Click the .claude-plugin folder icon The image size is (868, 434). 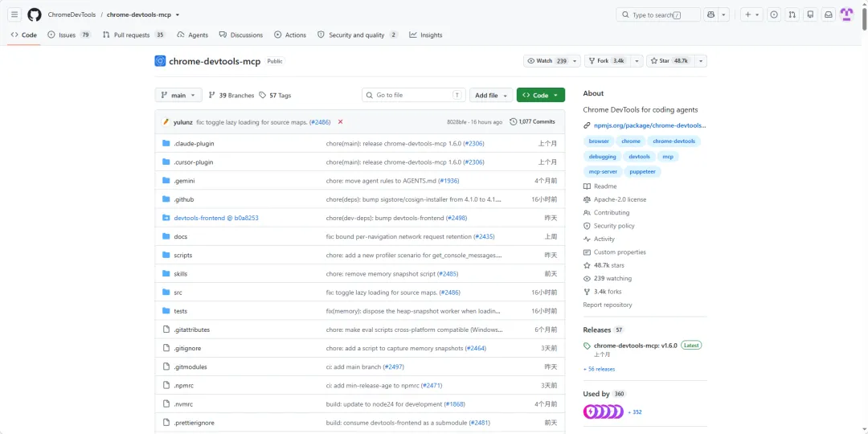[x=166, y=143]
